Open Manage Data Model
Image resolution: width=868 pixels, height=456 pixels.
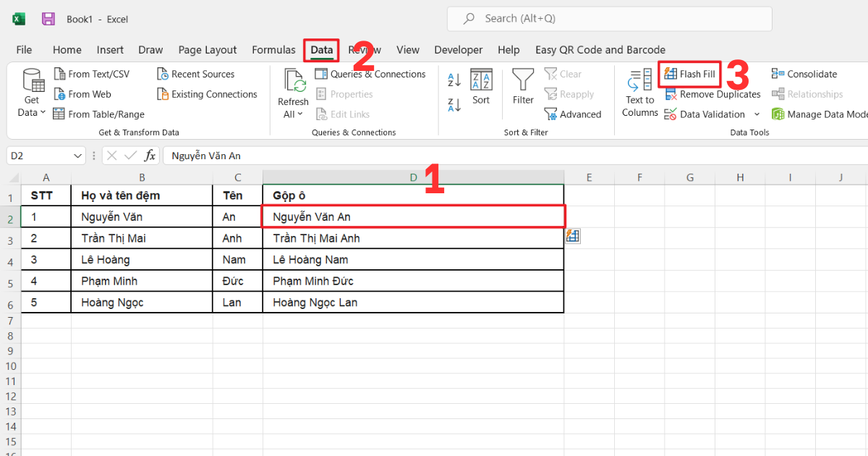coord(820,114)
